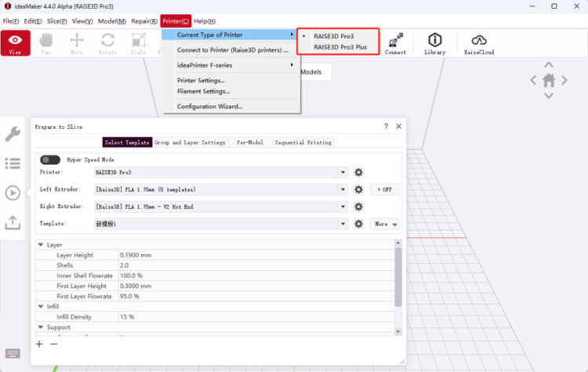This screenshot has height=372, width=588.
Task: Open the list sidebar icon
Action: coord(13,163)
